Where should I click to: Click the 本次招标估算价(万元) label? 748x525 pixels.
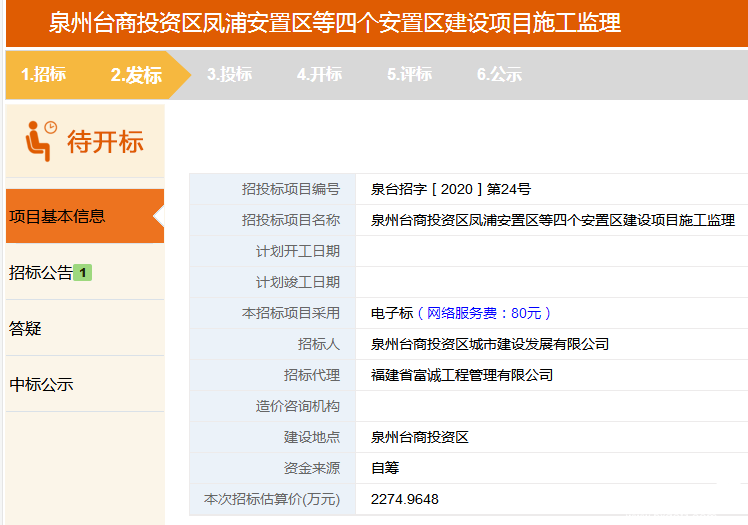[272, 499]
